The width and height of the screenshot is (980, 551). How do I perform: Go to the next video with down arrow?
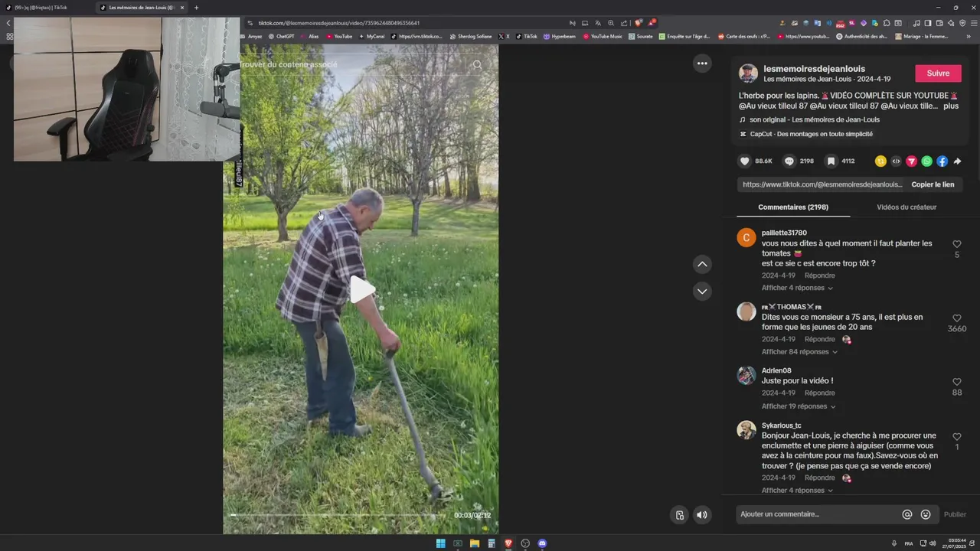(702, 291)
